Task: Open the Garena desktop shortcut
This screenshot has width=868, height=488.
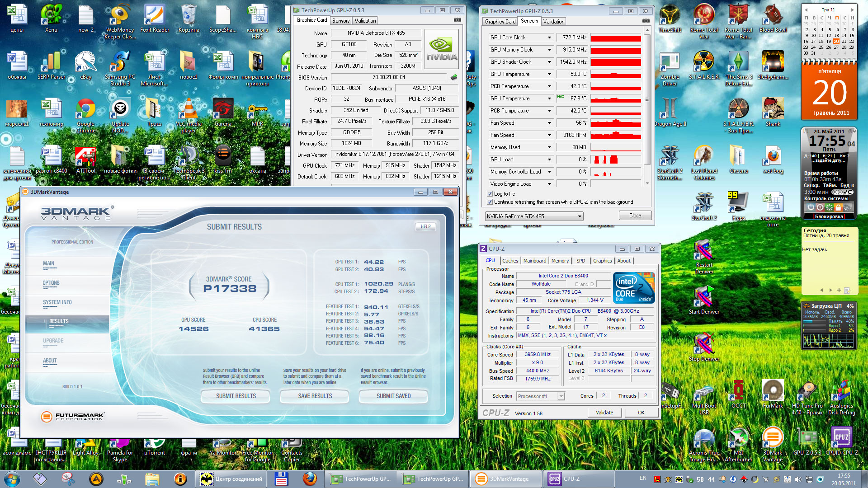Action: tap(223, 112)
